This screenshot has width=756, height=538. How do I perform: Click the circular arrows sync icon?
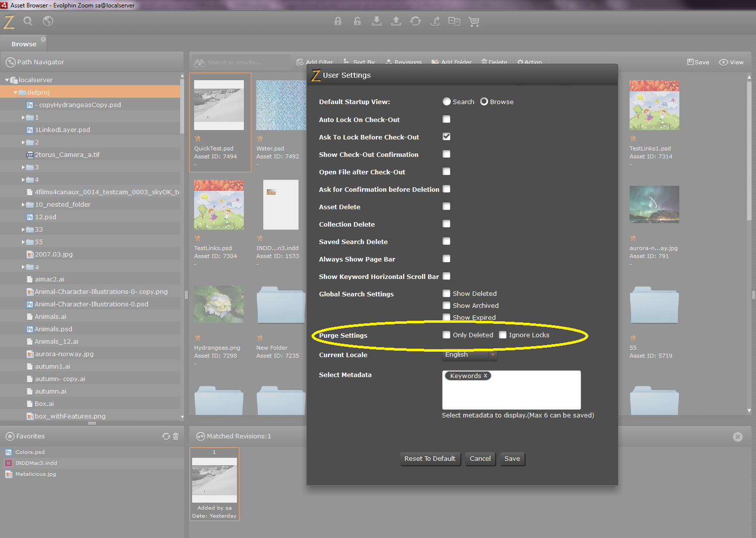point(416,21)
